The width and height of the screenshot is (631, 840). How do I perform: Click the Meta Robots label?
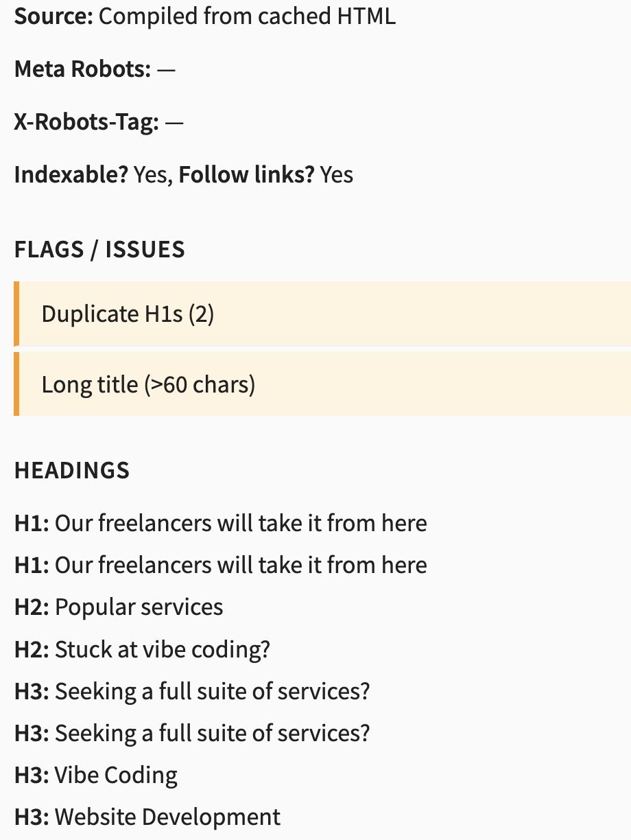pyautogui.click(x=82, y=69)
